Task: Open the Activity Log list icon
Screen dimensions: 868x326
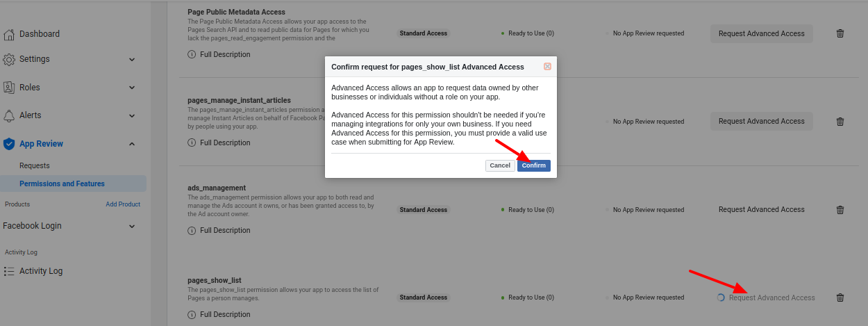Action: point(9,271)
